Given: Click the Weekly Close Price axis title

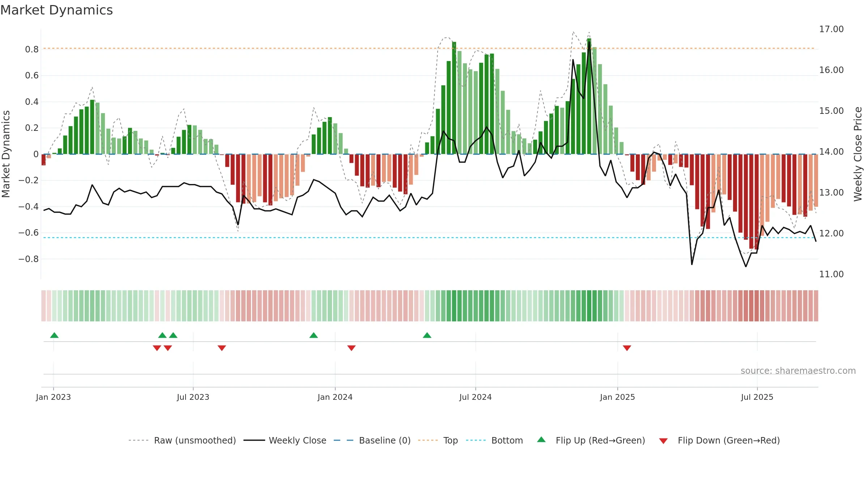Looking at the screenshot, I should click(x=858, y=154).
